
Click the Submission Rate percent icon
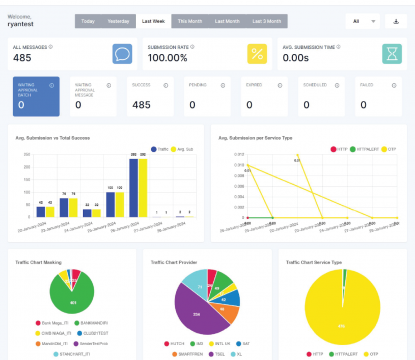click(257, 54)
